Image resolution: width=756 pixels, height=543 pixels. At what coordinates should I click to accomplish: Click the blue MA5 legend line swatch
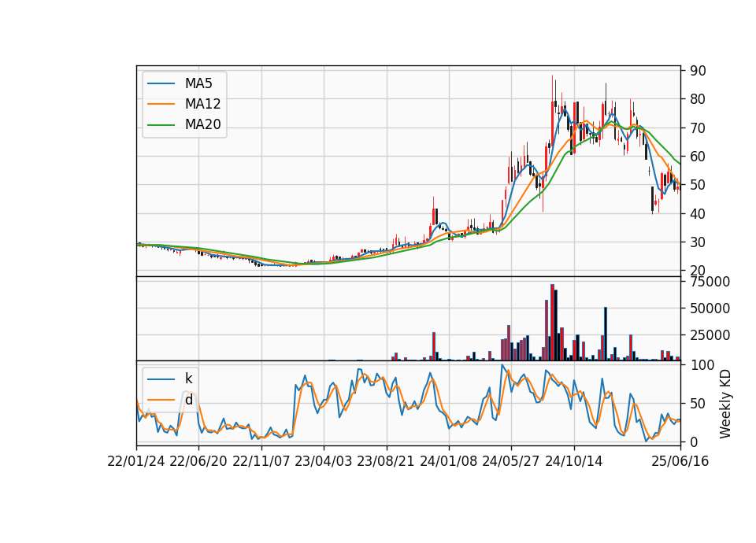(161, 83)
